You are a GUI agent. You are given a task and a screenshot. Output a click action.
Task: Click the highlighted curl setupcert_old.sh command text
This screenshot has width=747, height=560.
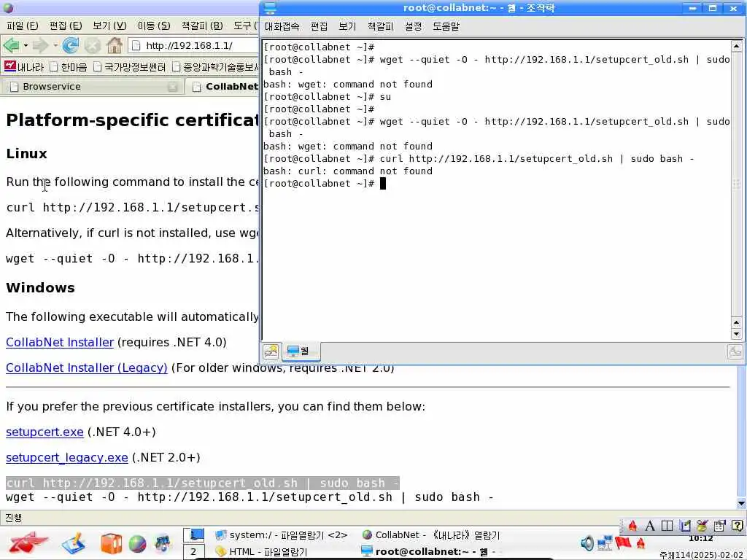(203, 483)
